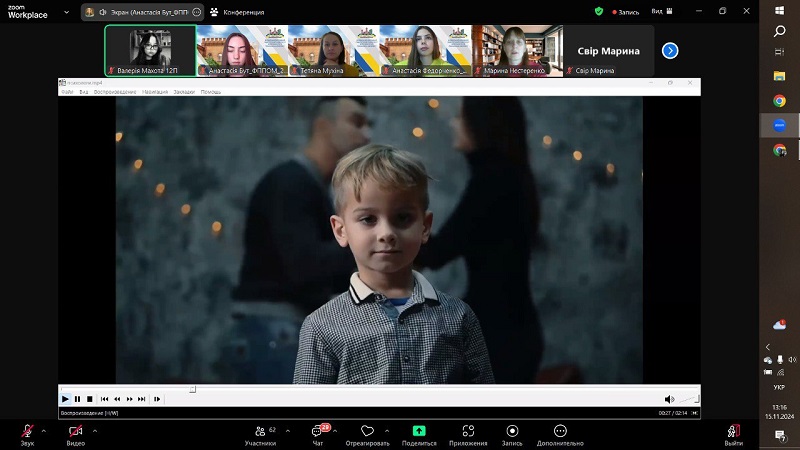Click the Play button in media player

click(x=65, y=399)
